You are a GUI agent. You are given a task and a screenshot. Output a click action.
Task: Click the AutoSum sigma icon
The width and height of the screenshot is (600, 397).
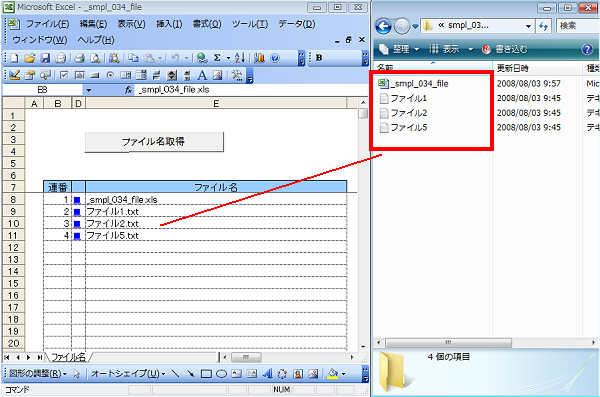click(217, 58)
